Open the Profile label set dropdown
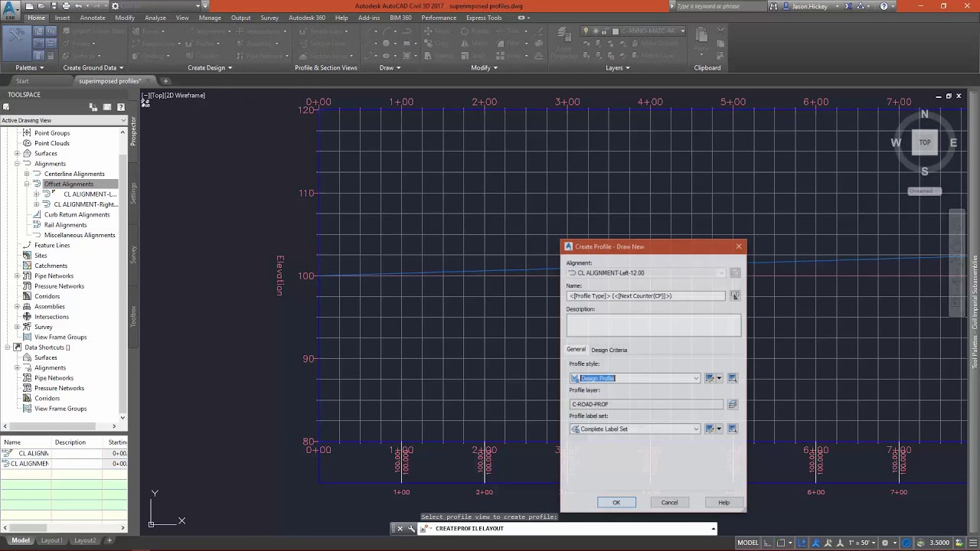Screen dimensions: 980x551 tap(696, 429)
